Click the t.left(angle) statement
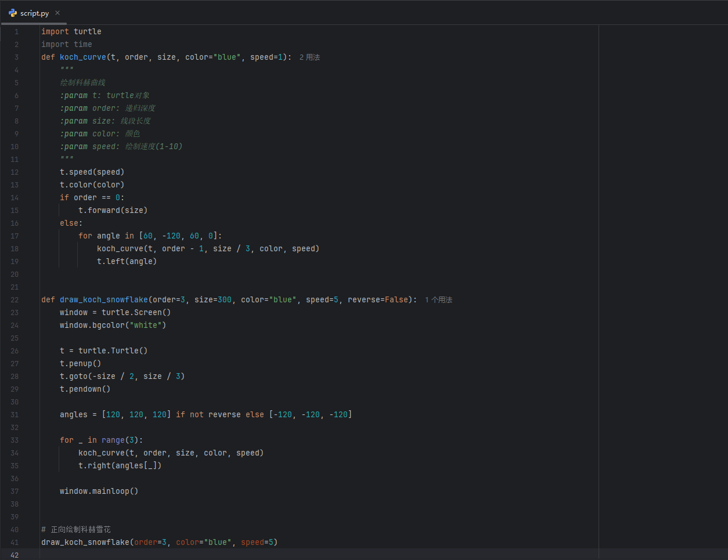Image resolution: width=728 pixels, height=560 pixels. (127, 262)
